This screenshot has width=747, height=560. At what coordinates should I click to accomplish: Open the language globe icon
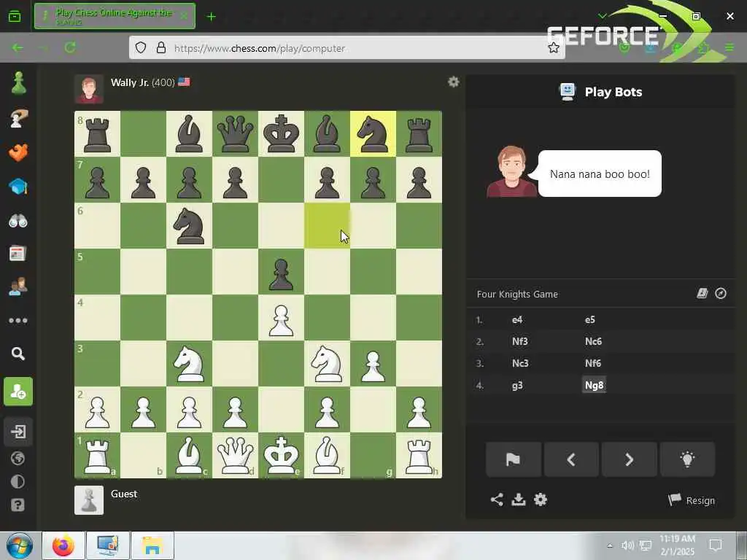point(18,458)
